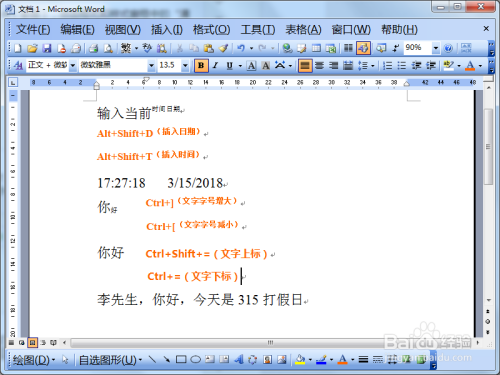Open the 文件(F) menu
The width and height of the screenshot is (500, 375).
point(33,30)
